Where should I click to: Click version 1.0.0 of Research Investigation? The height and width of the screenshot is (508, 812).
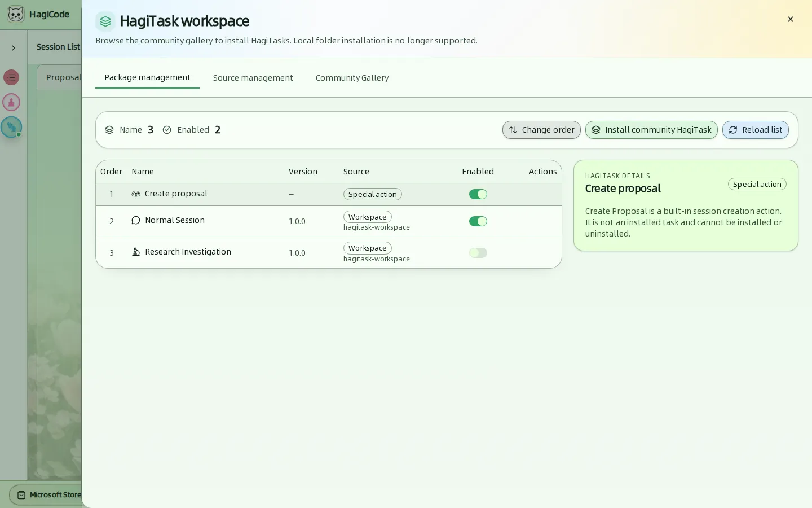click(x=297, y=253)
